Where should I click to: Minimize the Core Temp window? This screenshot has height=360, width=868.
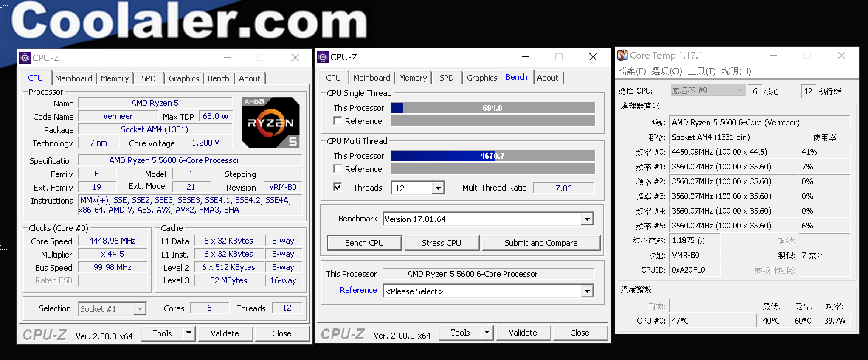(774, 55)
